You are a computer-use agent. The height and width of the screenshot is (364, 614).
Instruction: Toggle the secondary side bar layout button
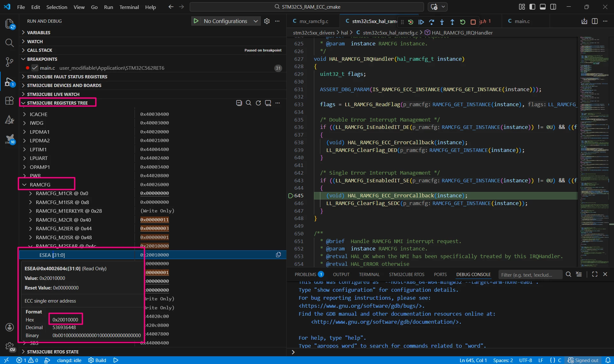coord(553,7)
